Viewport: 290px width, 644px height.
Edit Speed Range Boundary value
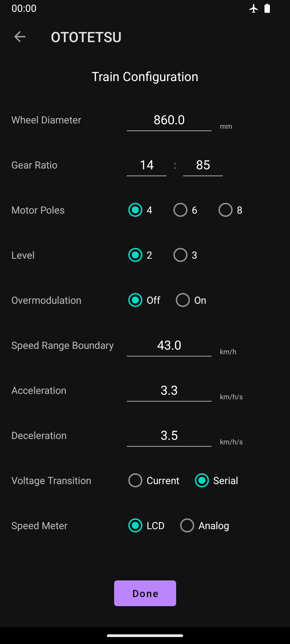click(x=169, y=346)
